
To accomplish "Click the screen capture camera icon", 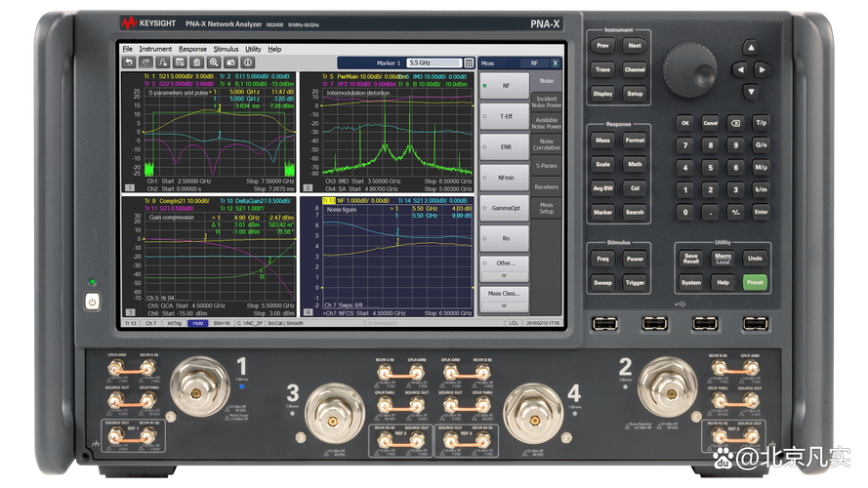I will click(x=230, y=62).
